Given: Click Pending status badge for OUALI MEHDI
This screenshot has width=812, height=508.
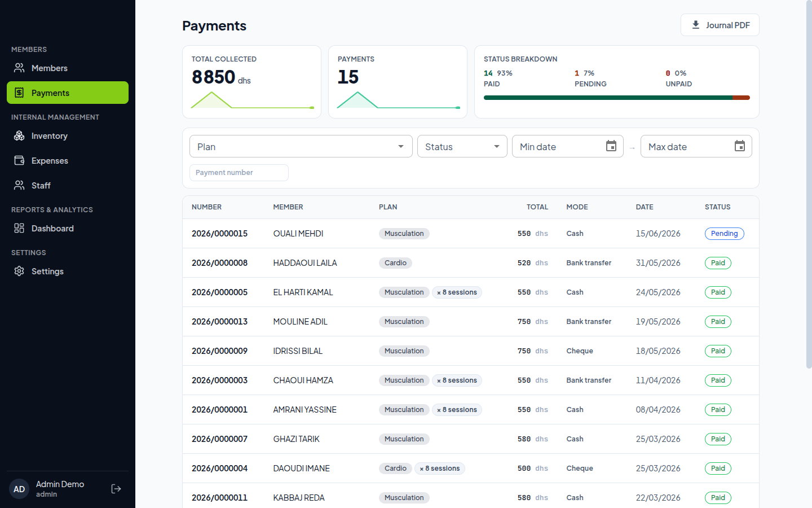Looking at the screenshot, I should (x=725, y=234).
